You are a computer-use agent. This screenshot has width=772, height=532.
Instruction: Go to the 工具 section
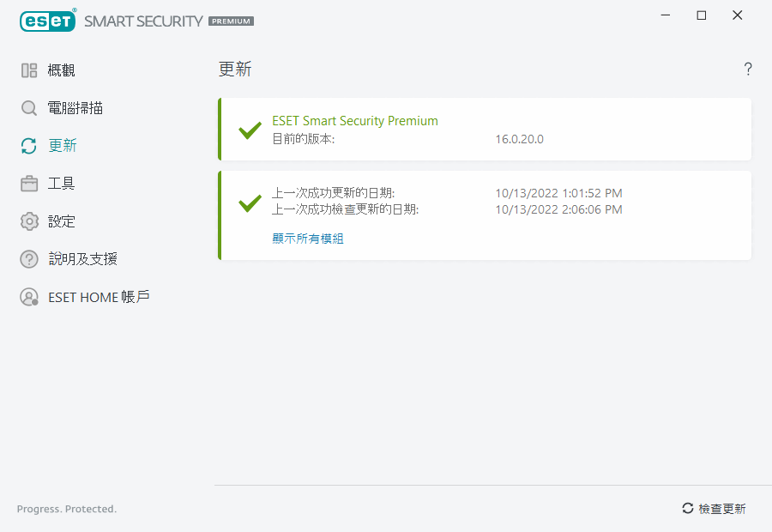pos(62,184)
